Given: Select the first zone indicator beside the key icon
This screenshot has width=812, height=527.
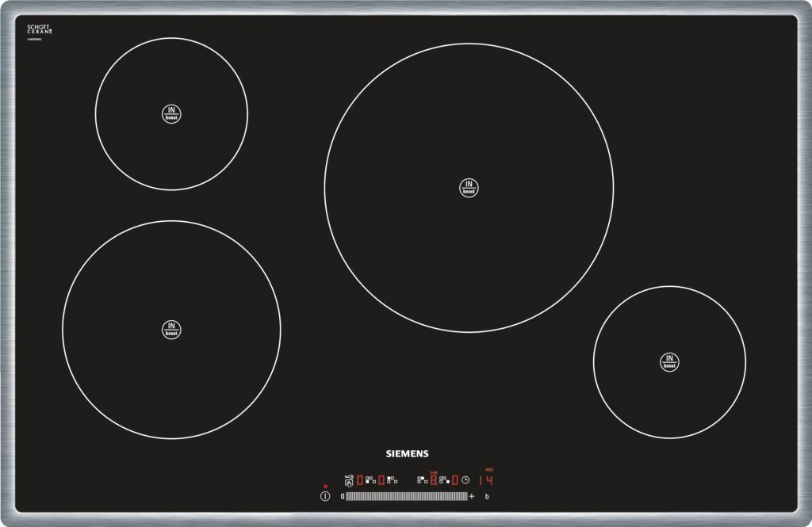Looking at the screenshot, I should tap(370, 479).
